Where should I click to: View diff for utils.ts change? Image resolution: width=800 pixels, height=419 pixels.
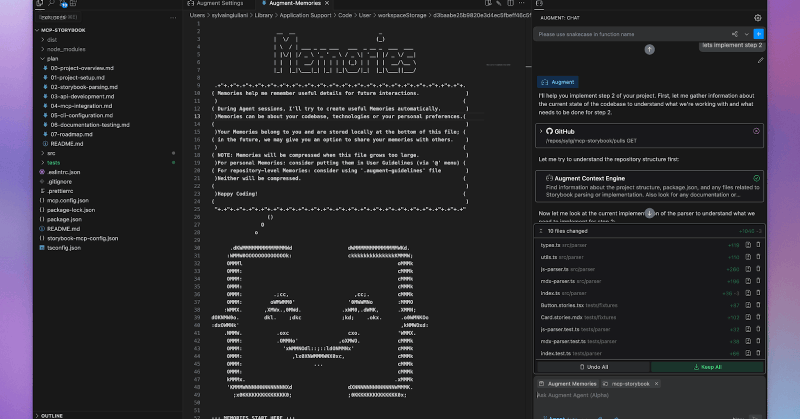[x=748, y=257]
